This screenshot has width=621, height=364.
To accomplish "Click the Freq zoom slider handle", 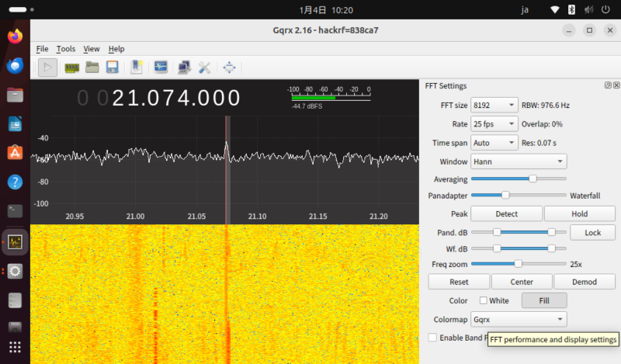I will 518,263.
